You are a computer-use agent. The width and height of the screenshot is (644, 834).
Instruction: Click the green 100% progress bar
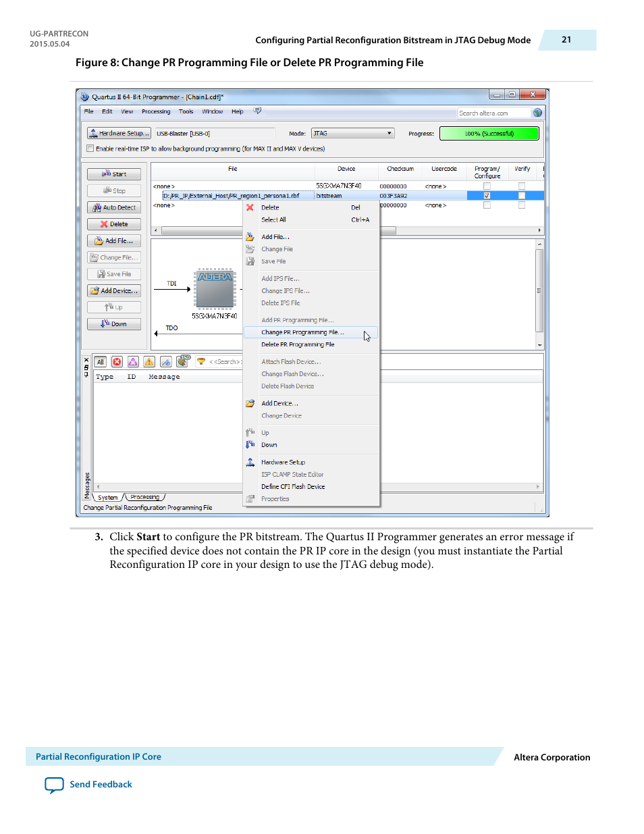click(489, 133)
